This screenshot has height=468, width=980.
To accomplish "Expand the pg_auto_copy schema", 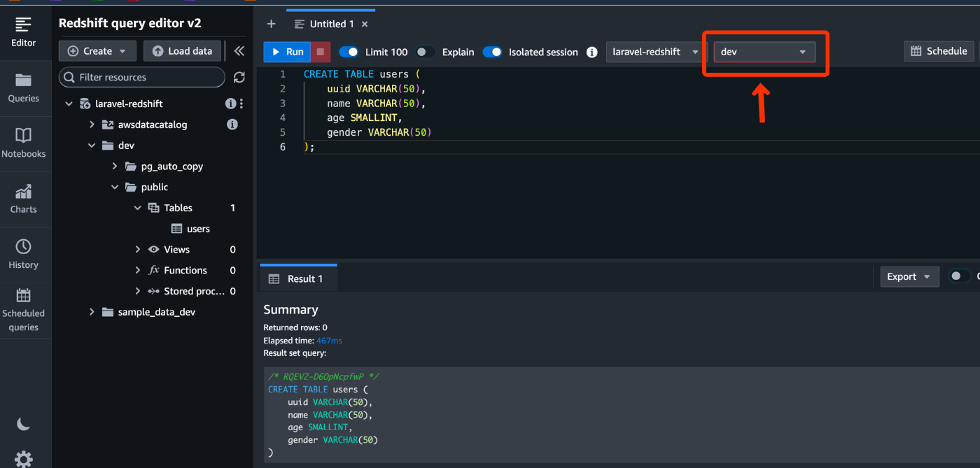I will click(115, 166).
